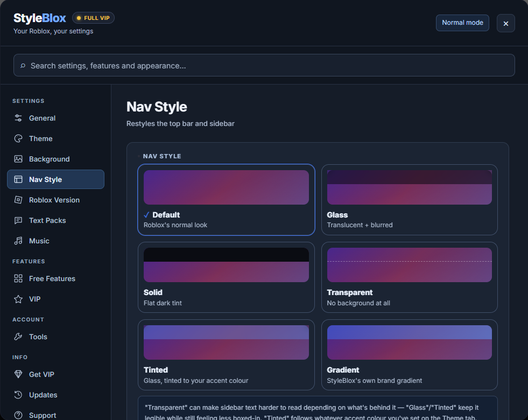Click the 'Your Roblox, your settings' tagline
This screenshot has height=420, width=528.
tap(53, 31)
